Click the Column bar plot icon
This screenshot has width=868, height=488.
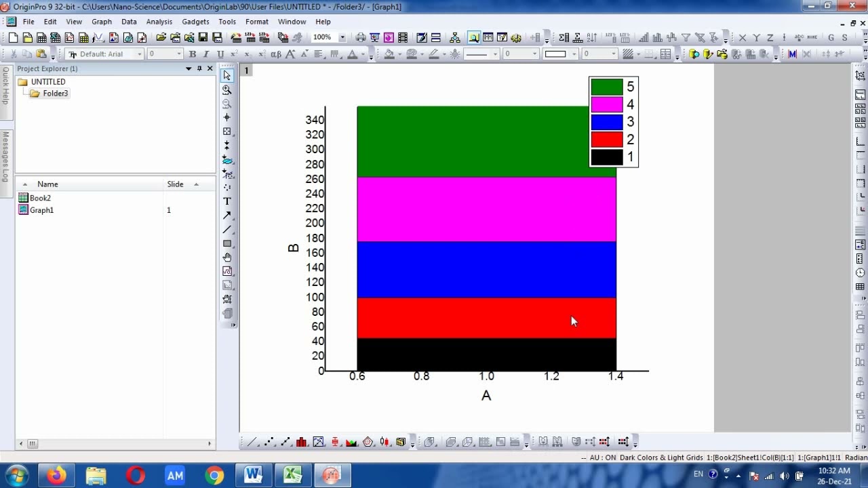coord(302,442)
